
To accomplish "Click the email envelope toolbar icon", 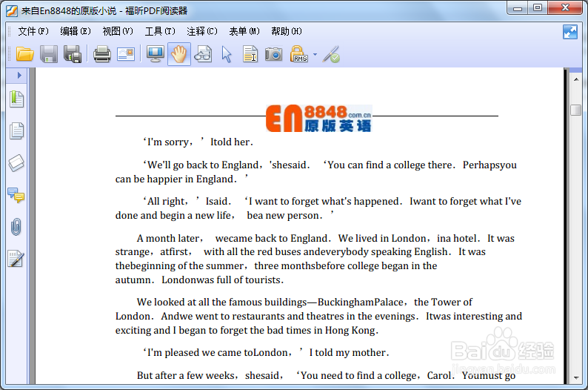I will (x=126, y=54).
